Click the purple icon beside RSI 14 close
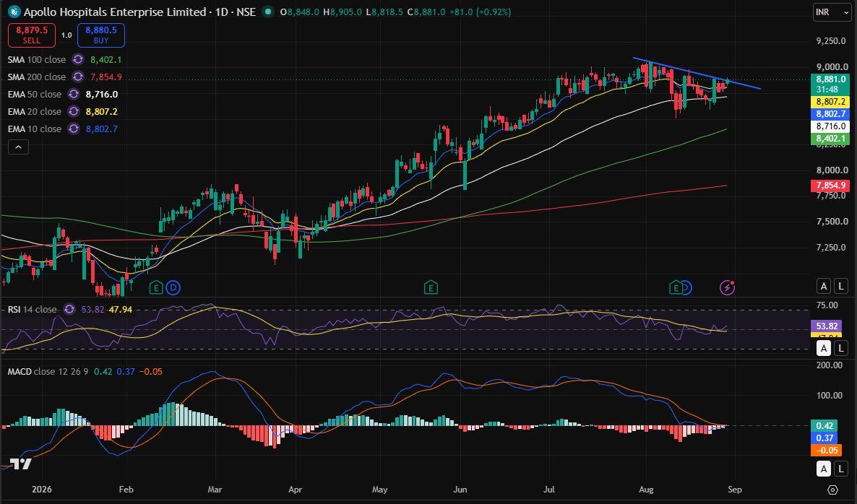 tap(69, 310)
